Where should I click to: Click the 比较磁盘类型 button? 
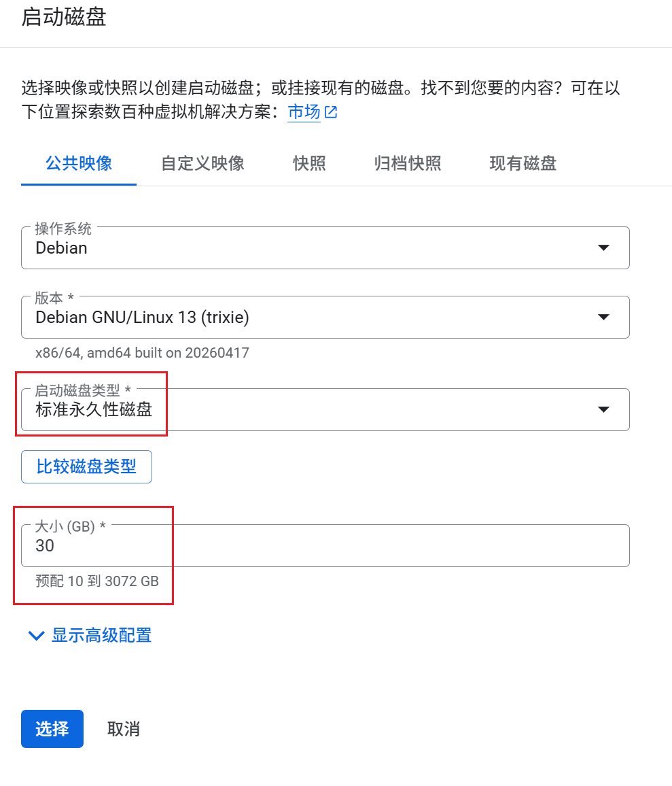(86, 466)
